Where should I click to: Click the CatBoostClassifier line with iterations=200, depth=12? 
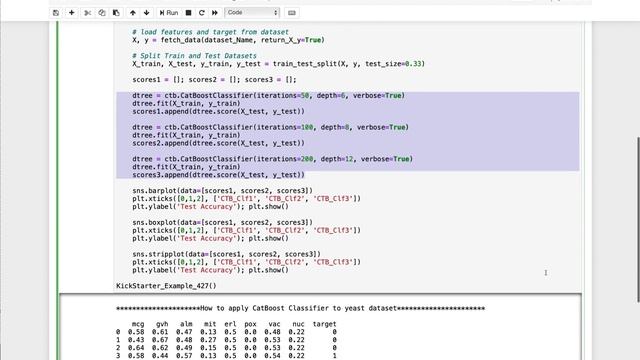point(272,159)
